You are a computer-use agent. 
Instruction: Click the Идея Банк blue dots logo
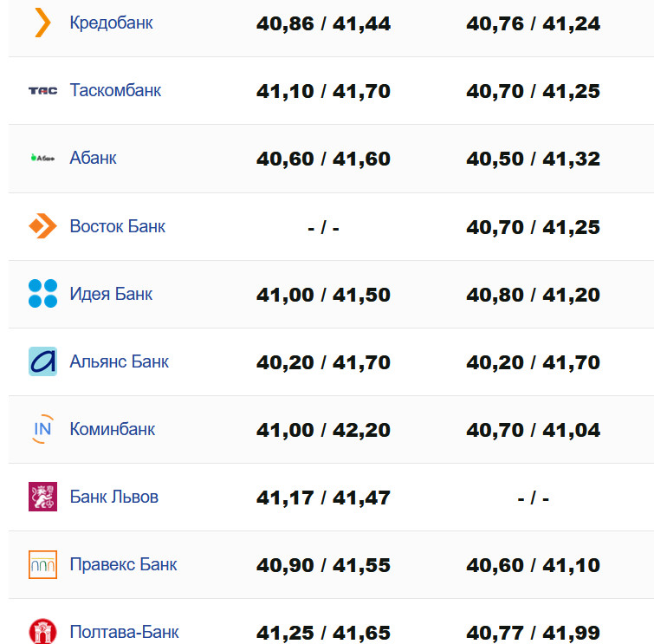[x=42, y=294]
